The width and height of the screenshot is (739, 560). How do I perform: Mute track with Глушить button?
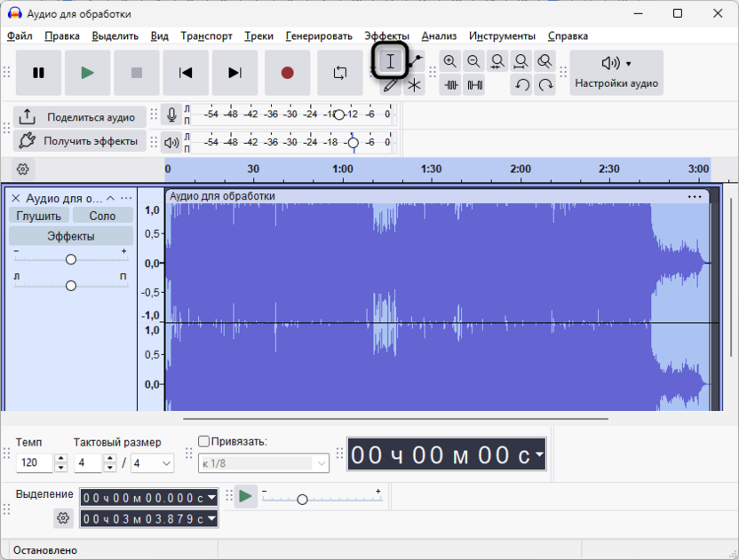click(39, 216)
